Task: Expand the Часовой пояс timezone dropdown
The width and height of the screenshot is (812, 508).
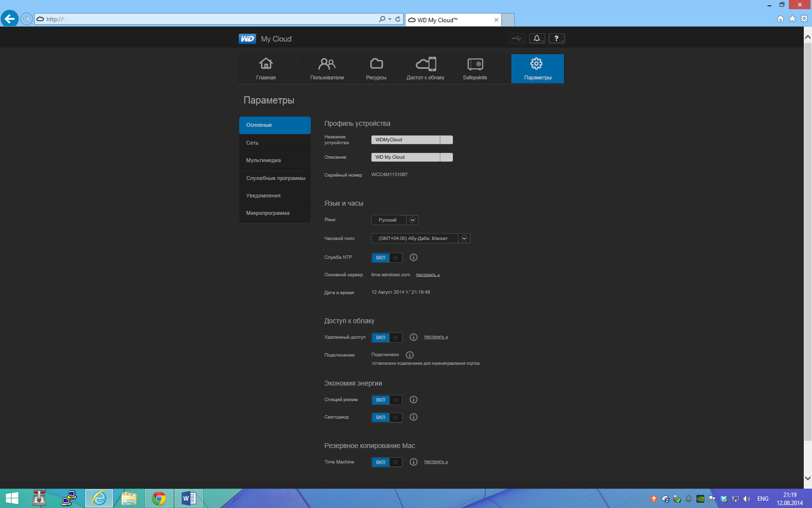Action: tap(464, 239)
